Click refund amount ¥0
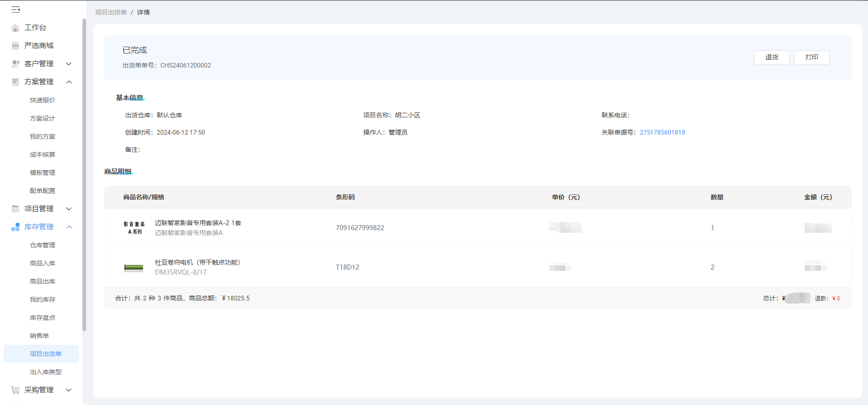The width and height of the screenshot is (868, 405). coord(836,299)
